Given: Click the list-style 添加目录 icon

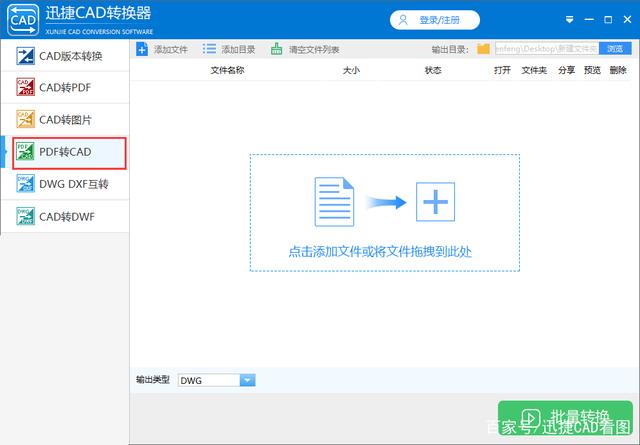Looking at the screenshot, I should [x=209, y=49].
